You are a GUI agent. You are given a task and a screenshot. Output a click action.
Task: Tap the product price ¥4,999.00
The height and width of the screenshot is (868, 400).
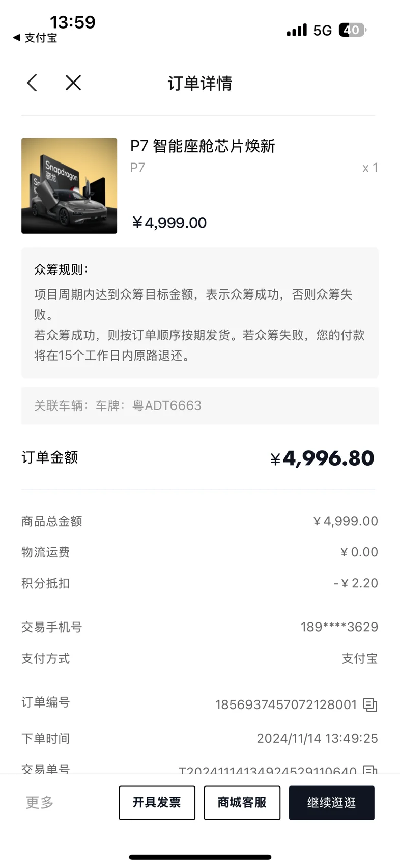(169, 223)
